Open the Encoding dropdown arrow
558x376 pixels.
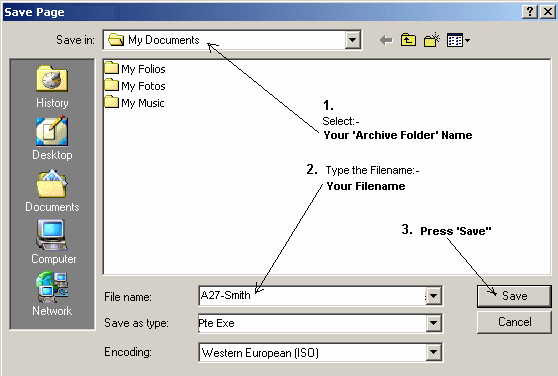pos(433,352)
